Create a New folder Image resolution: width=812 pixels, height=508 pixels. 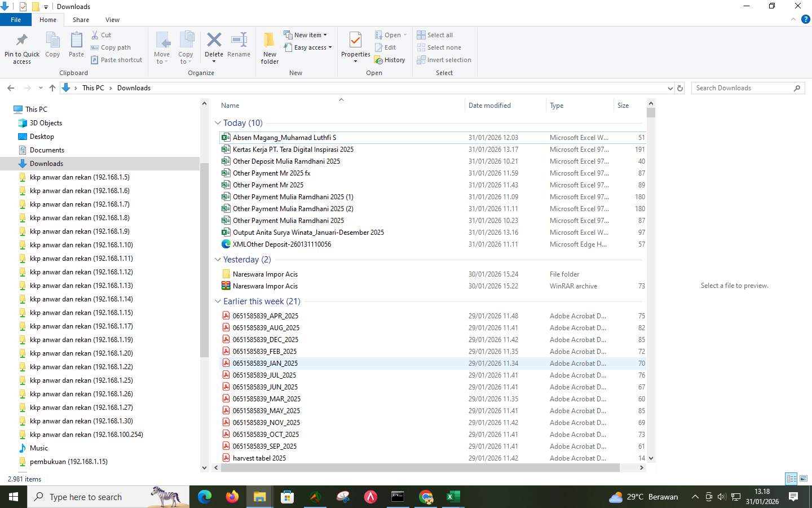point(269,47)
